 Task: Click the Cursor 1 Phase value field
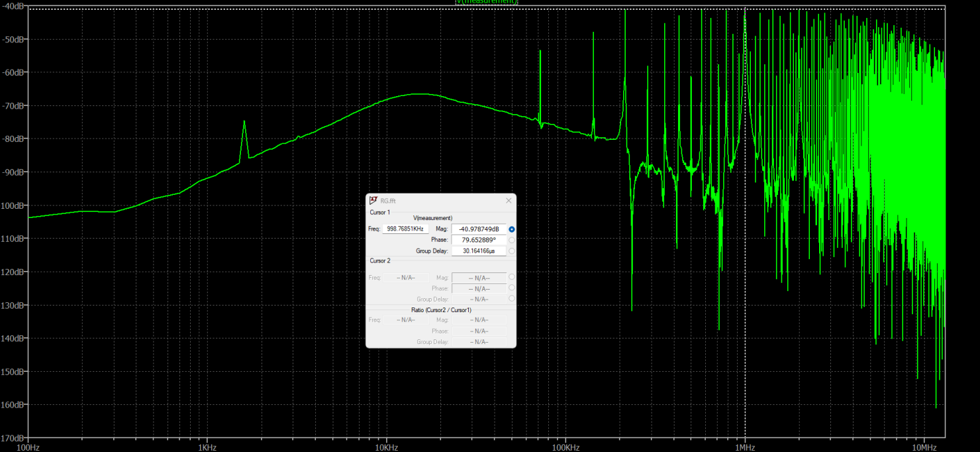point(478,240)
